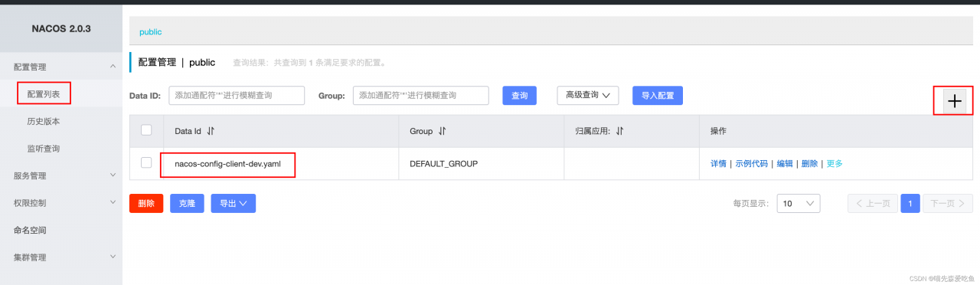Open 更多 options in the config row
Image resolution: width=980 pixels, height=285 pixels.
835,163
